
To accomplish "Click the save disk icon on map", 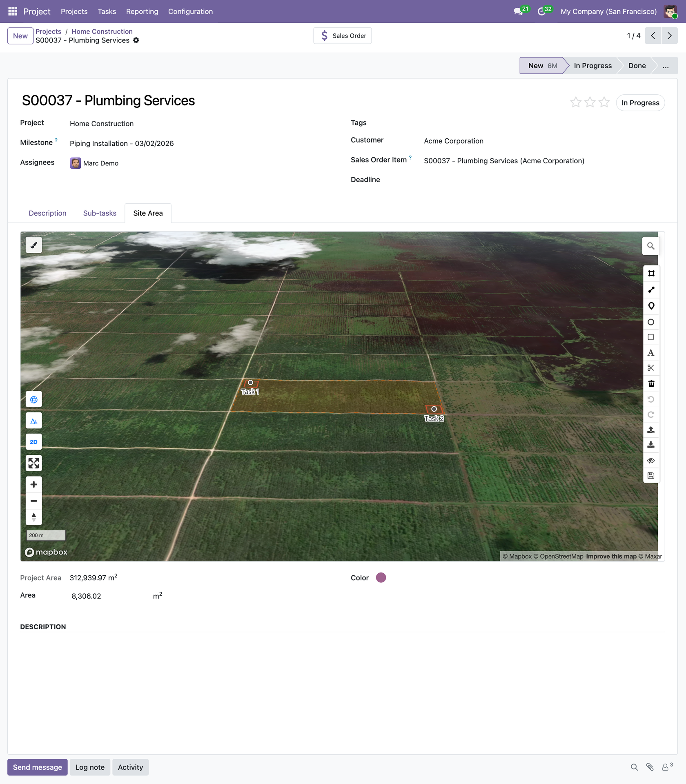I will point(651,476).
